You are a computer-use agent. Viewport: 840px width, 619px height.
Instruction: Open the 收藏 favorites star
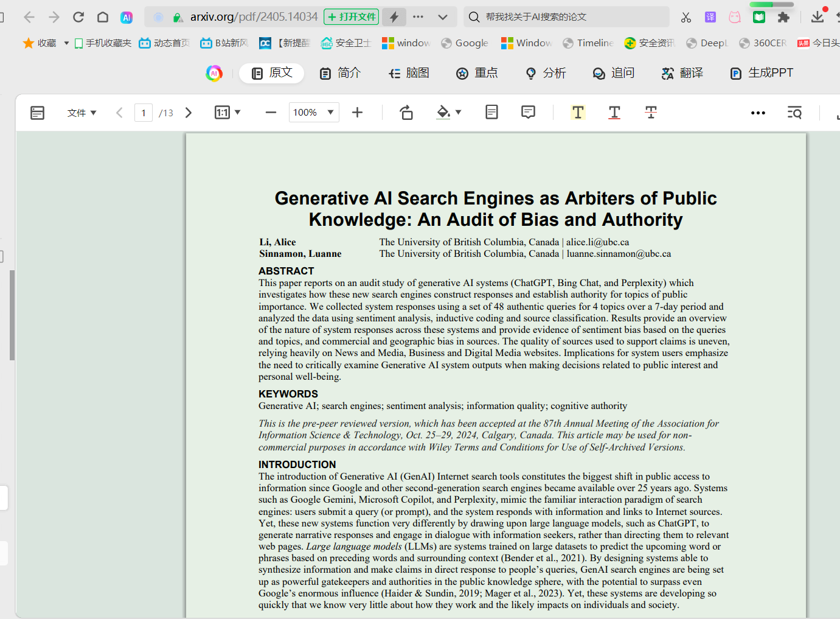28,43
